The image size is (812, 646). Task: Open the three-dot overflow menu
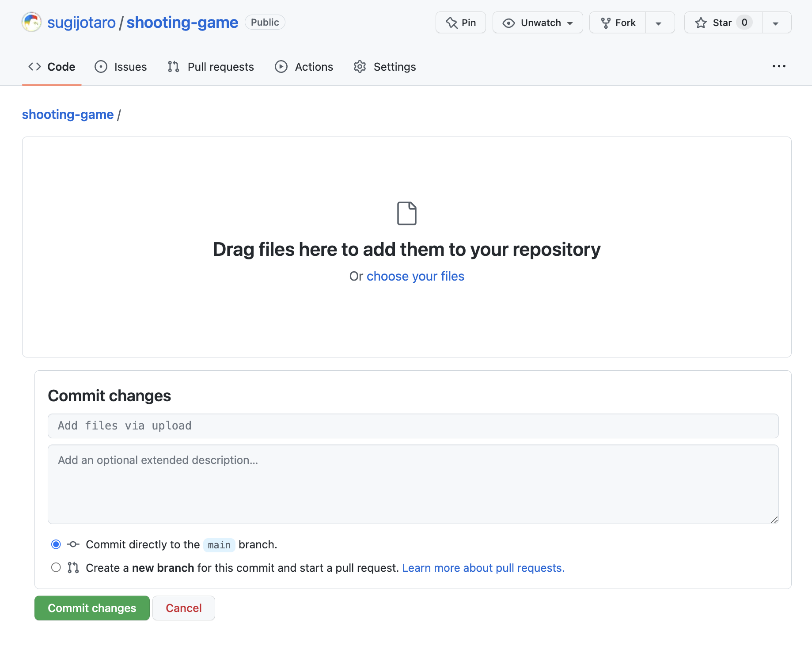click(779, 66)
